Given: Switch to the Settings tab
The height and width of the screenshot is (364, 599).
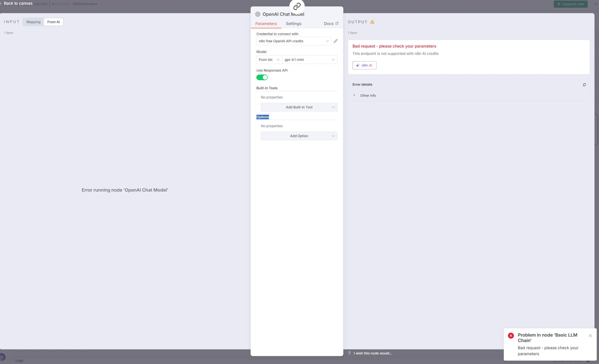Looking at the screenshot, I should (293, 24).
